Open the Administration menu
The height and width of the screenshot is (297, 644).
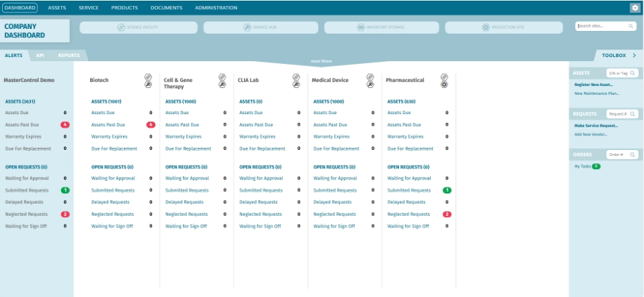click(x=215, y=8)
